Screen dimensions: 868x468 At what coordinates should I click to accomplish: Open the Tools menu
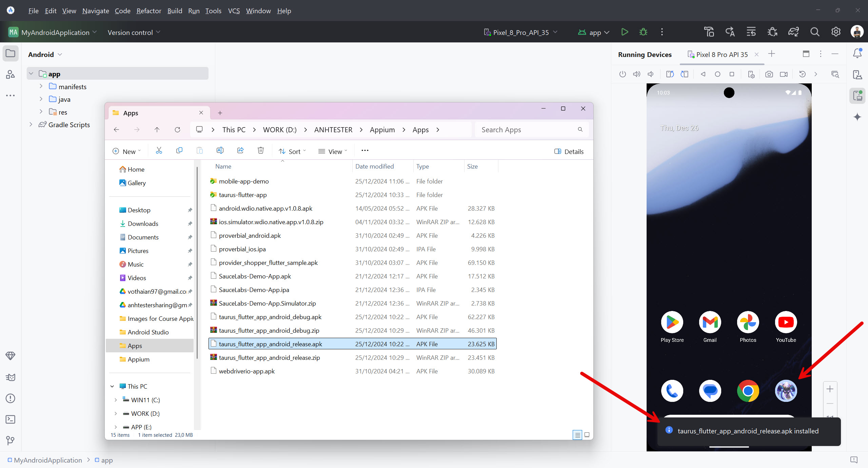pyautogui.click(x=213, y=11)
